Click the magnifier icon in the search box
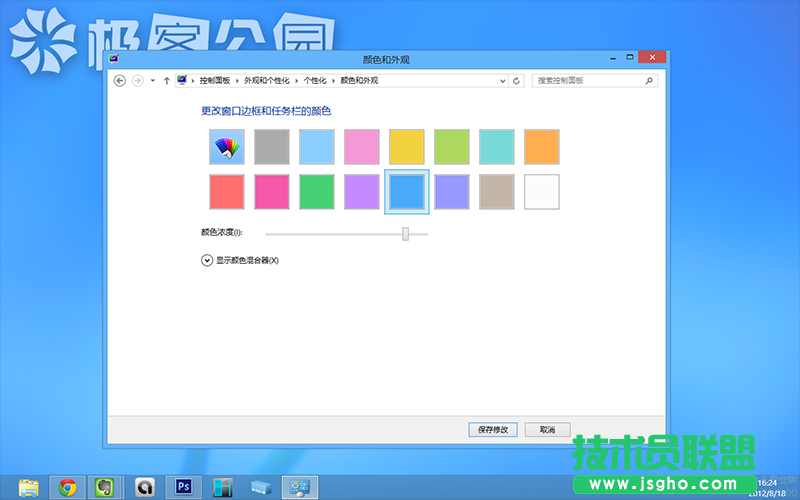This screenshot has width=800, height=500. (649, 81)
